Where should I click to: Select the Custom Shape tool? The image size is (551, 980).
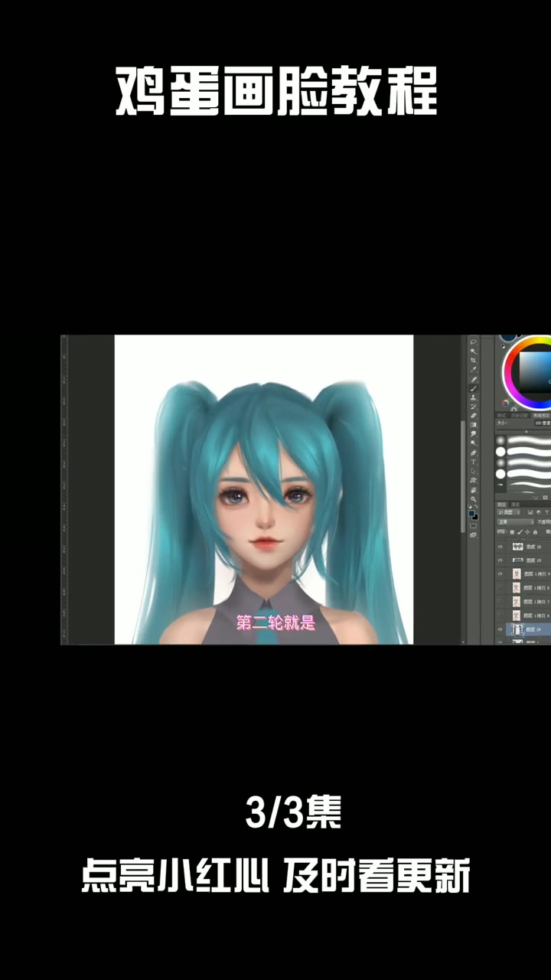click(x=473, y=480)
